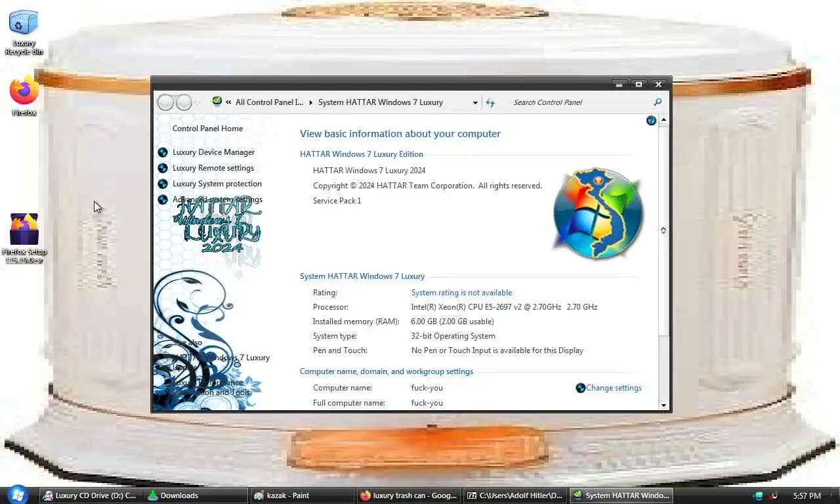This screenshot has width=840, height=504.
Task: Go forward with the round Forward button
Action: click(x=184, y=102)
